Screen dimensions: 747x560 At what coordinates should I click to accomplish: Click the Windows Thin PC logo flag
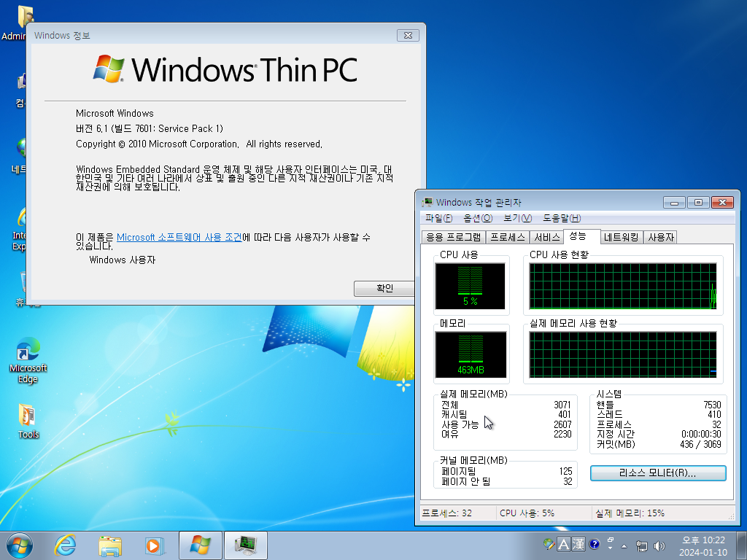point(109,69)
